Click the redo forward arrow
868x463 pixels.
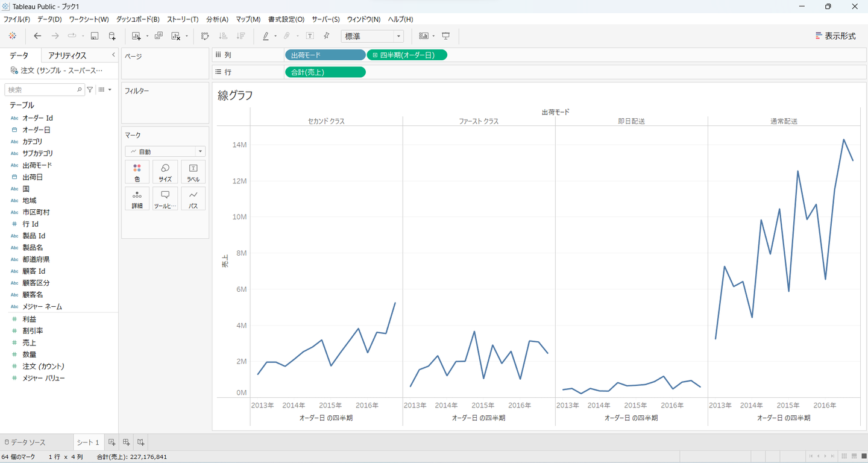tap(55, 36)
